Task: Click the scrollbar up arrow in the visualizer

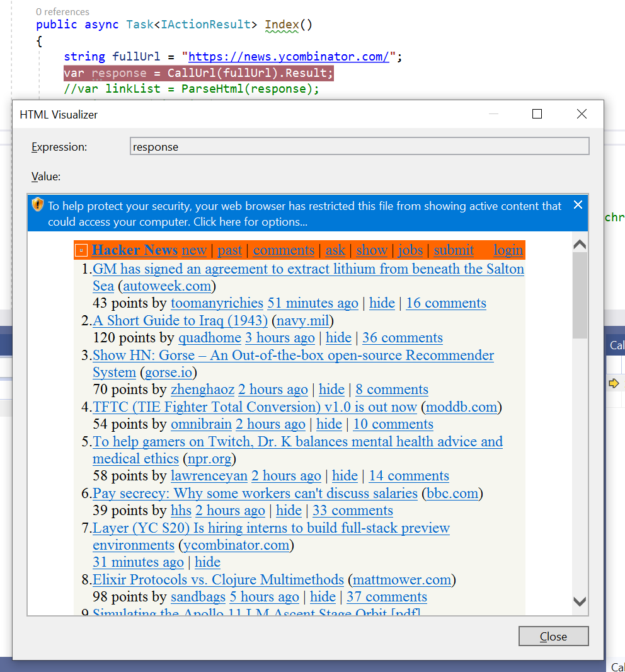Action: point(579,244)
